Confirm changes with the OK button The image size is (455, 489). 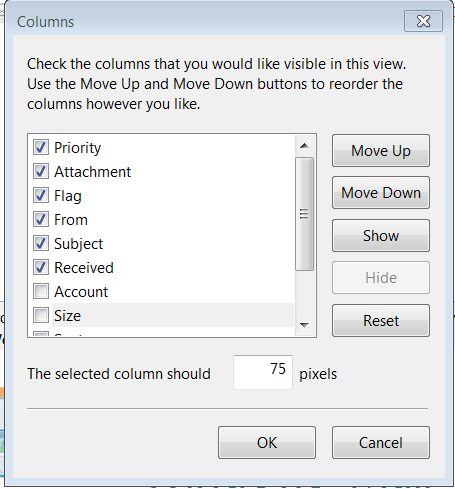[267, 443]
